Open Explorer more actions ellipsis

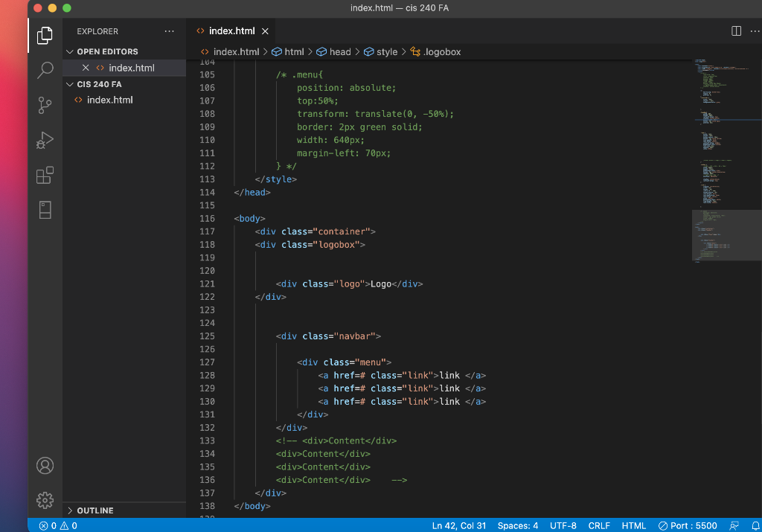tap(169, 31)
